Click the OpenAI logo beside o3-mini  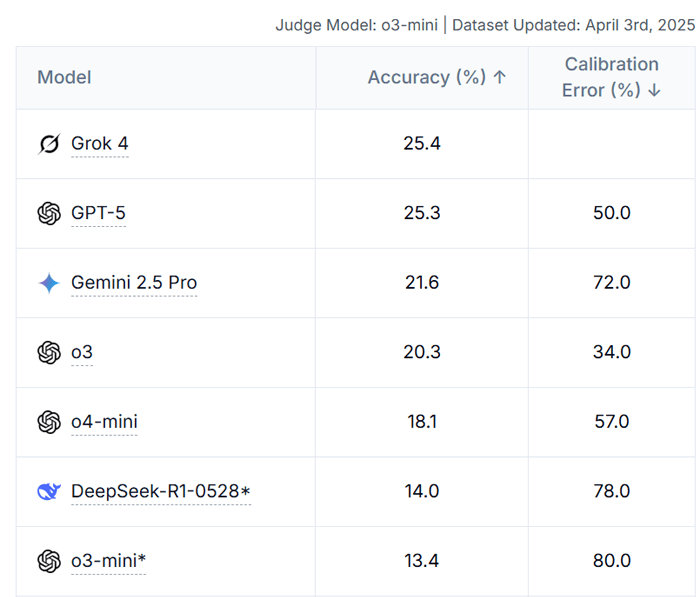coord(49,561)
